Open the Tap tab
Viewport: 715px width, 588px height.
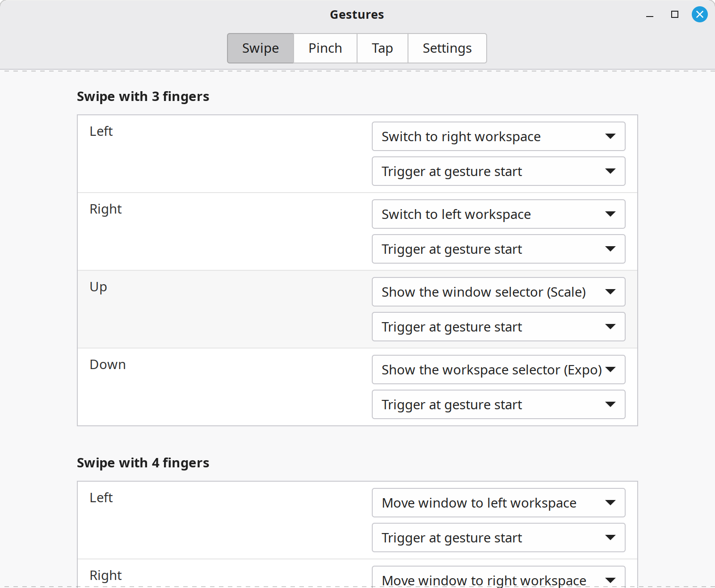[383, 48]
